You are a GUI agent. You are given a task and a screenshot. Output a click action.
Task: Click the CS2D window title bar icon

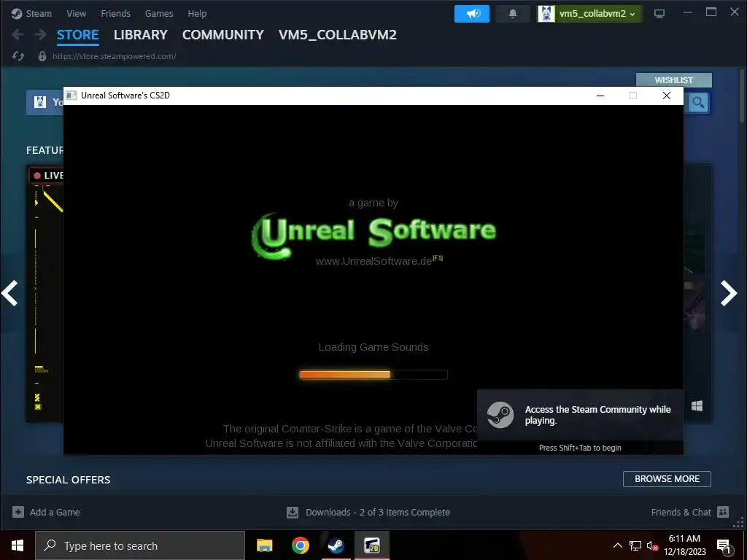71,96
